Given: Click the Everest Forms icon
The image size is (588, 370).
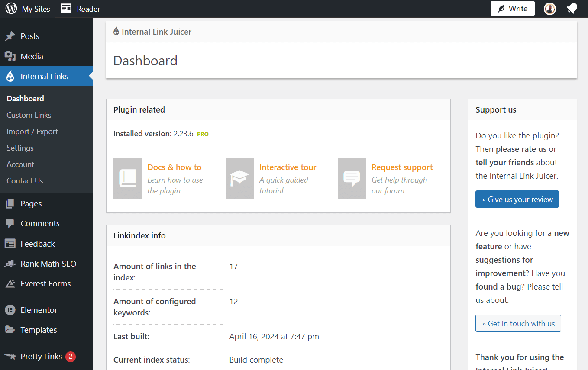Looking at the screenshot, I should [10, 284].
